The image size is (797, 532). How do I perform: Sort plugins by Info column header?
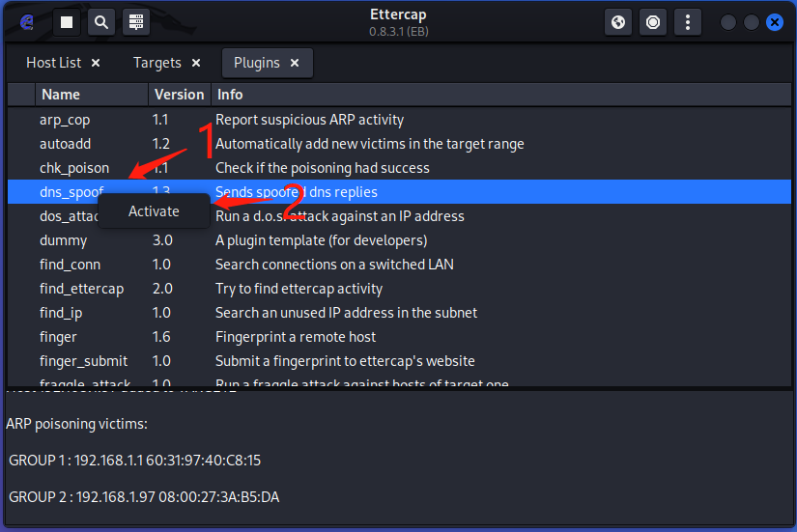(501, 95)
